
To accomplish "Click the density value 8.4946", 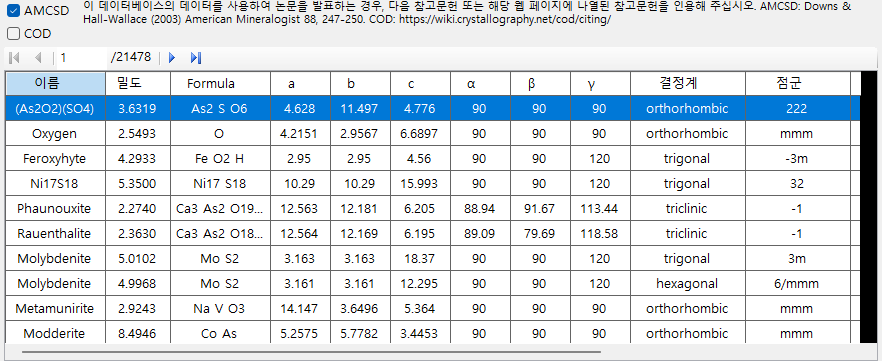I will click(x=138, y=333).
